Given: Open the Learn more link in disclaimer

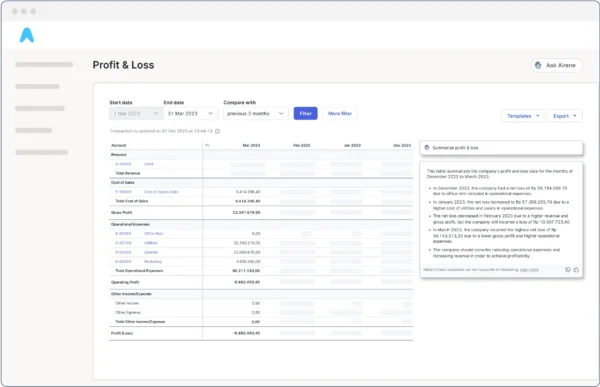Looking at the screenshot, I should tap(529, 270).
